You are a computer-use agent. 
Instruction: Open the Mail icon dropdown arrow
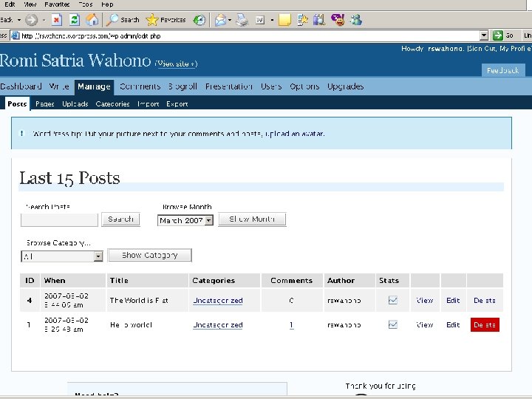(x=230, y=20)
